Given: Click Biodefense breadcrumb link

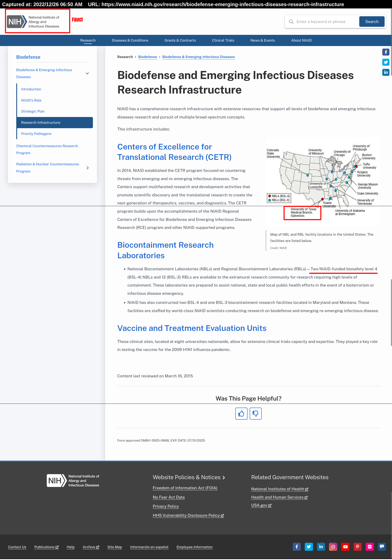Looking at the screenshot, I should pos(148,57).
